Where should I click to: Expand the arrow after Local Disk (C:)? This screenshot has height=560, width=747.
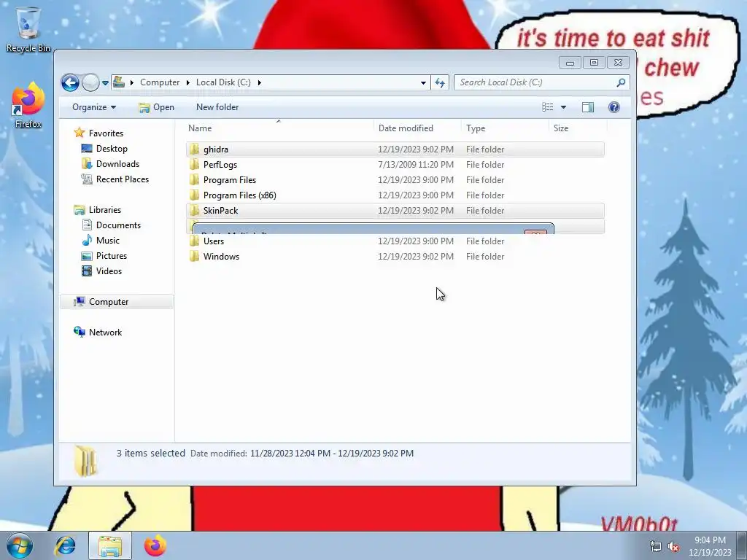pyautogui.click(x=260, y=82)
